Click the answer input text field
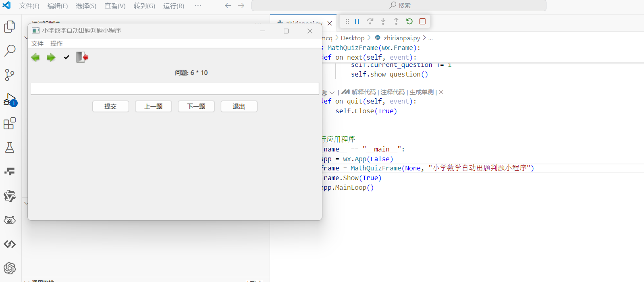 tap(175, 89)
